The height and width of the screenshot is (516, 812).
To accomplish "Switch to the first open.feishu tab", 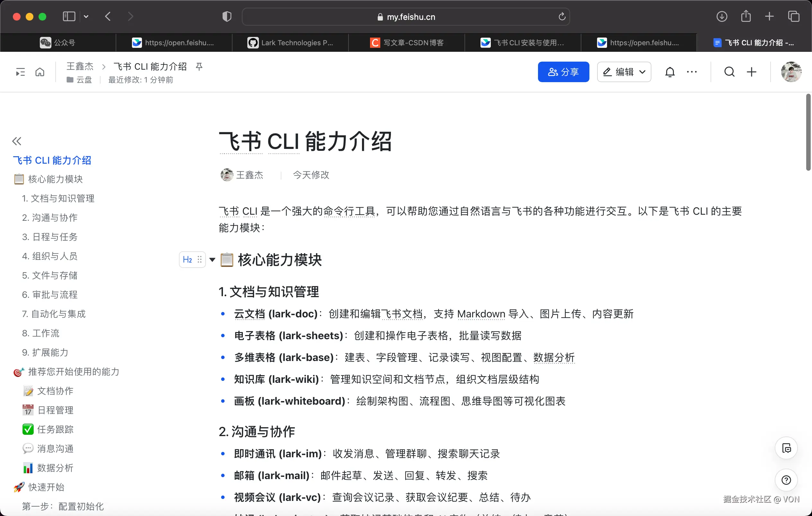I will [x=174, y=43].
